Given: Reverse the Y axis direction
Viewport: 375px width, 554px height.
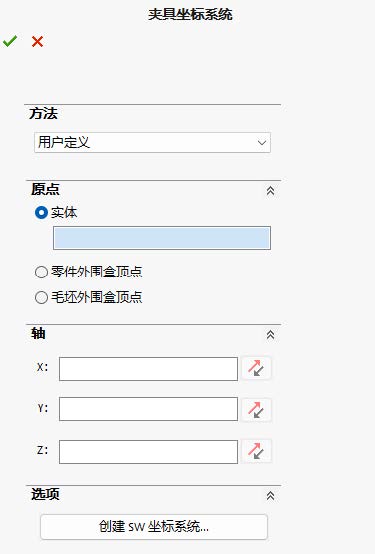Looking at the screenshot, I should coord(256,409).
